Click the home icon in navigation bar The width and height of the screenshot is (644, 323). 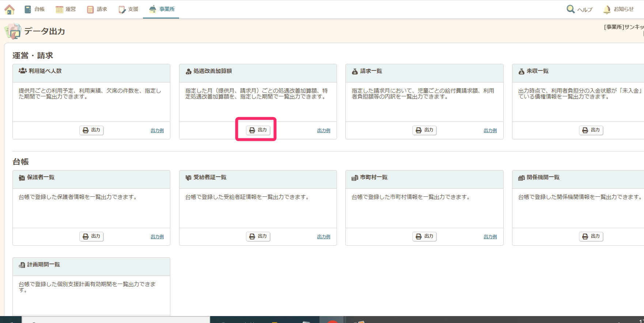click(10, 9)
